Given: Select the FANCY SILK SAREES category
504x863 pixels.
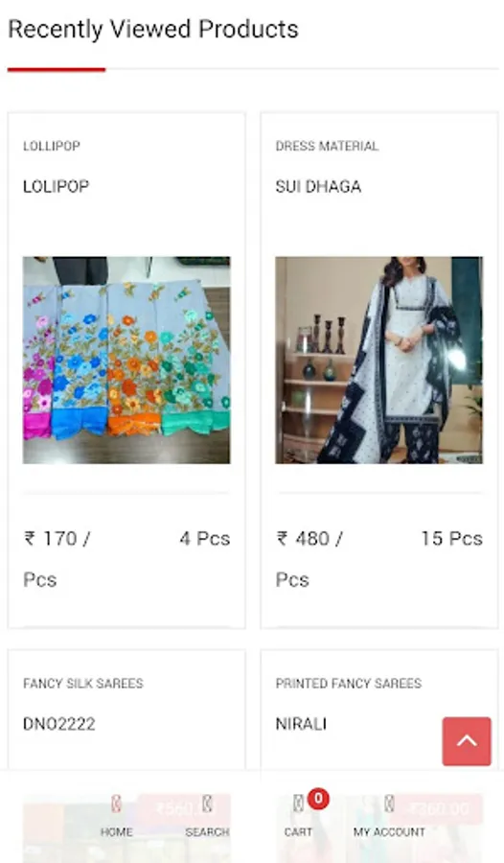Looking at the screenshot, I should (83, 684).
